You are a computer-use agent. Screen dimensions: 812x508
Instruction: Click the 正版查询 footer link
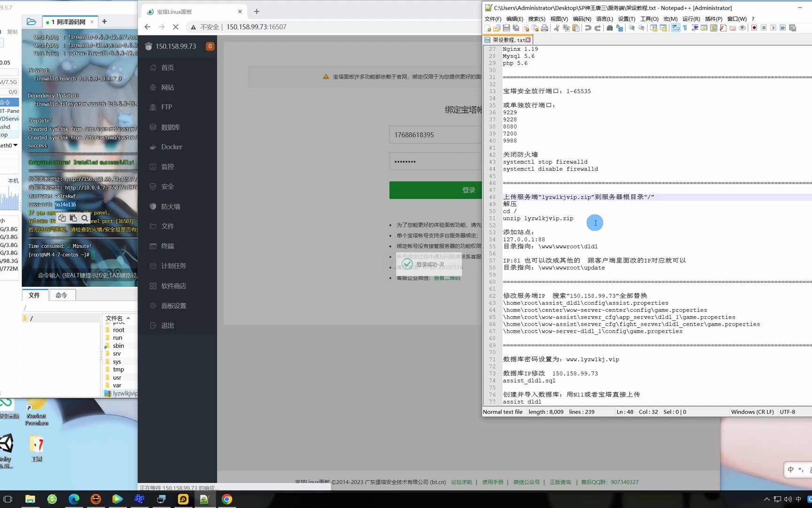point(560,482)
